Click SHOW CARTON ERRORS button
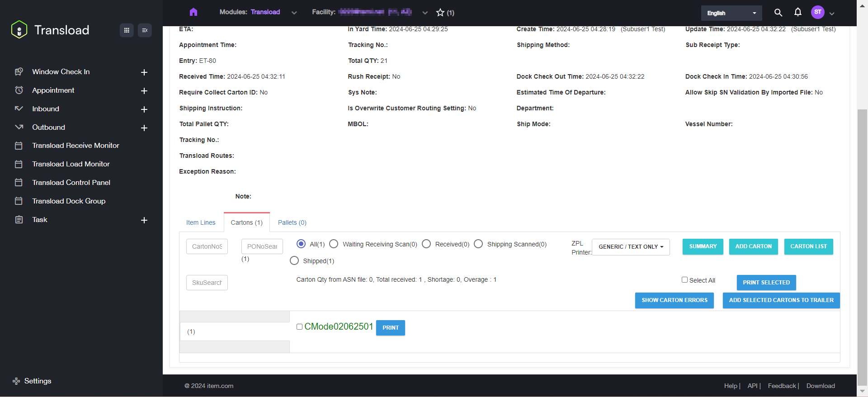868x397 pixels. [x=674, y=300]
